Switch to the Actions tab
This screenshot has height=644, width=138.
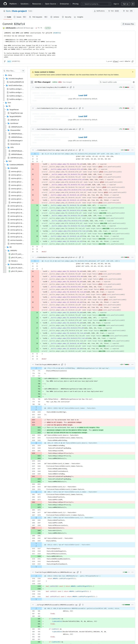tap(55, 17)
